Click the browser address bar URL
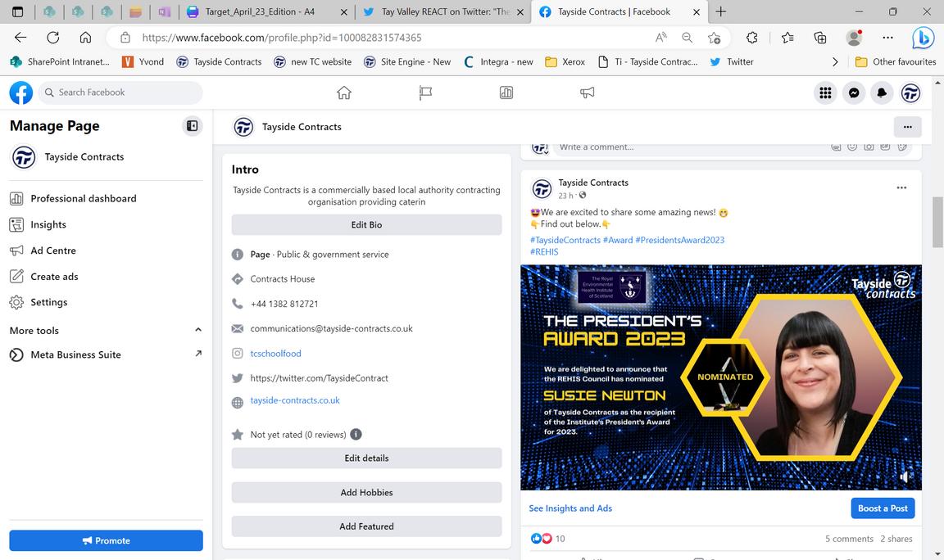 pos(282,38)
